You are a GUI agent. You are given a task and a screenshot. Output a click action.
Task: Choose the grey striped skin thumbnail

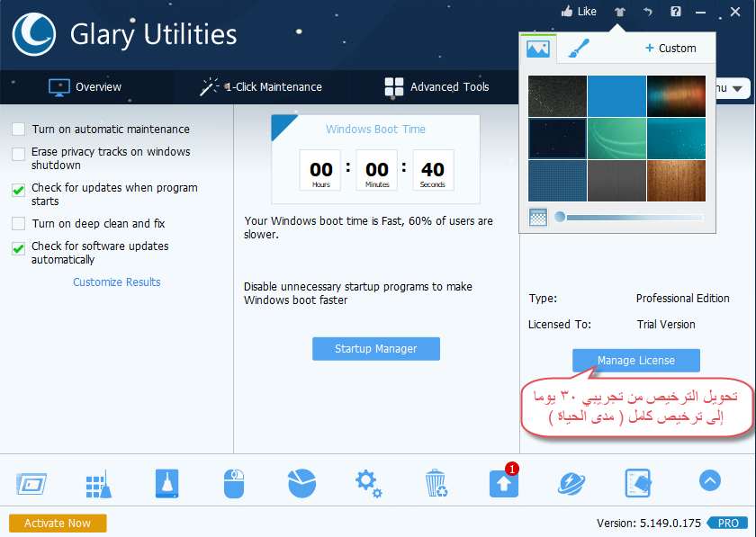coord(616,181)
